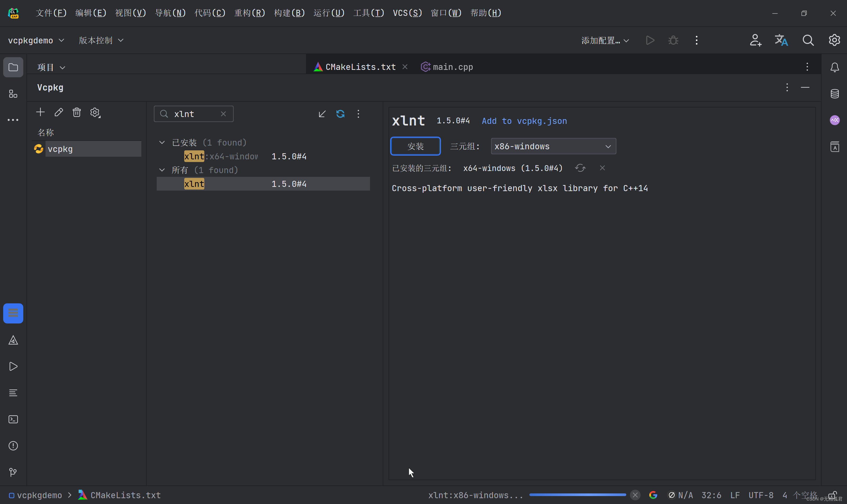The height and width of the screenshot is (504, 847).
Task: Click the translate icon in the top toolbar
Action: click(x=781, y=40)
